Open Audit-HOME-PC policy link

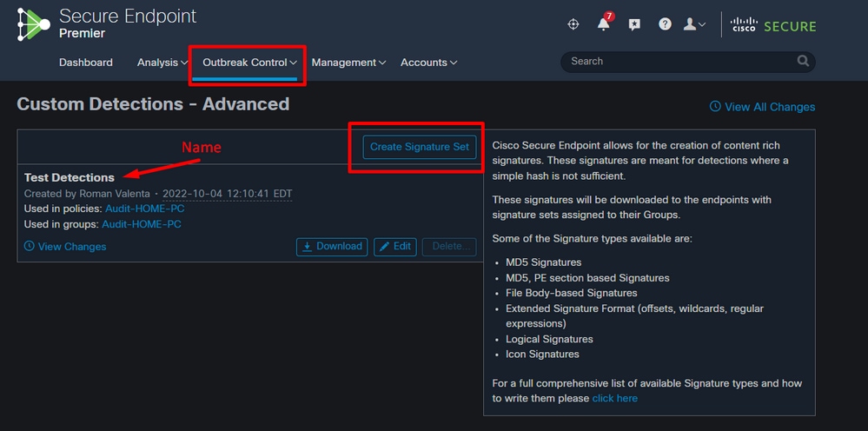(145, 209)
